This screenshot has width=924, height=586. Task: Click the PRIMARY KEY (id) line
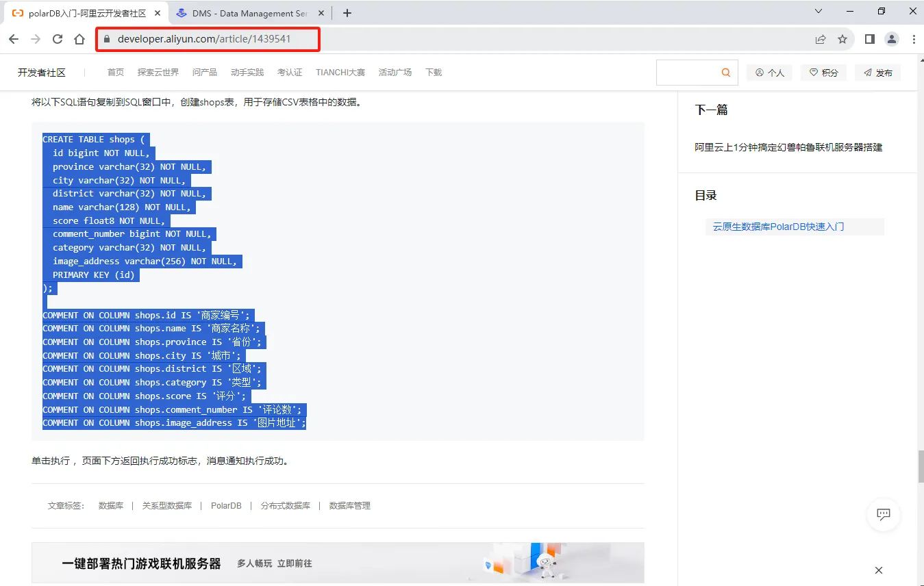click(x=94, y=275)
